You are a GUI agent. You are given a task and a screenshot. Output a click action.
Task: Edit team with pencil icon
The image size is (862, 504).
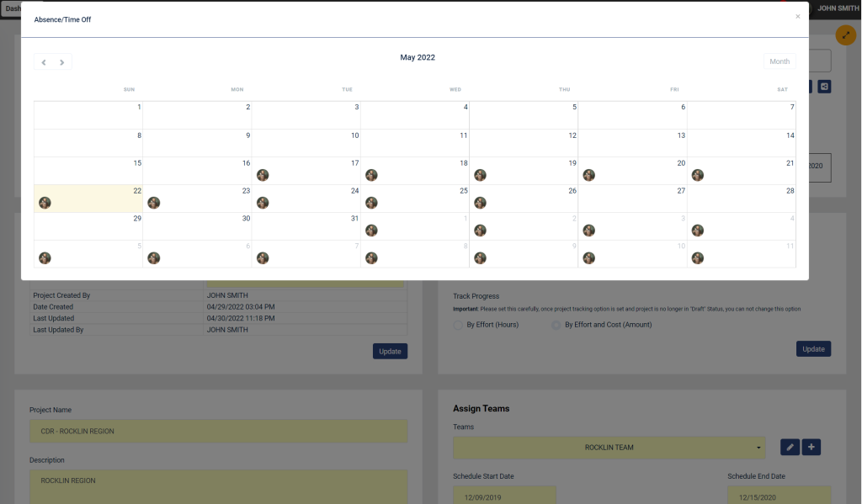tap(790, 448)
